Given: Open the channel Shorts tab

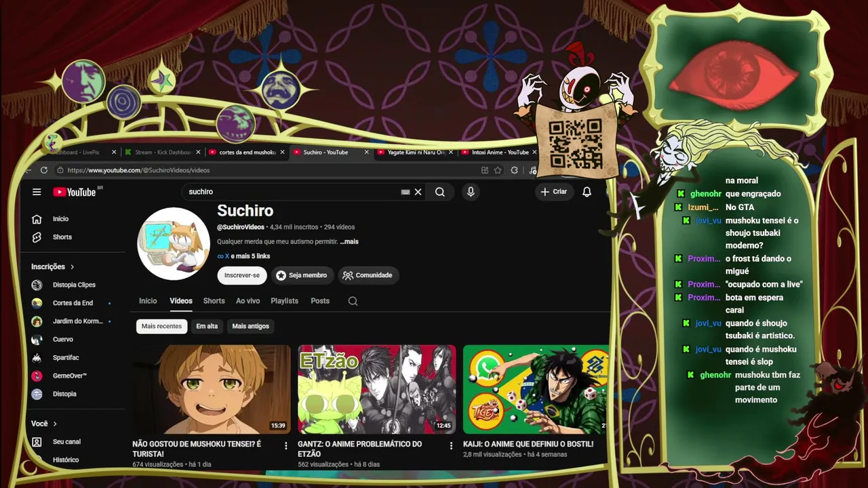Looking at the screenshot, I should click(214, 301).
